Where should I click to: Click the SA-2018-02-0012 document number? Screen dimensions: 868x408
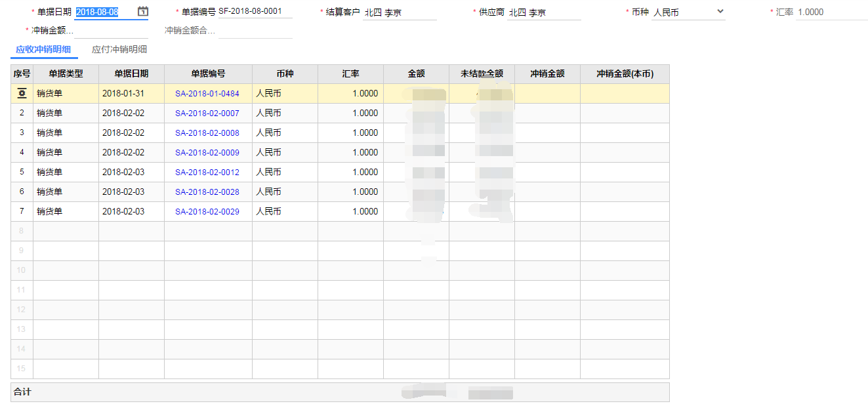(x=207, y=173)
